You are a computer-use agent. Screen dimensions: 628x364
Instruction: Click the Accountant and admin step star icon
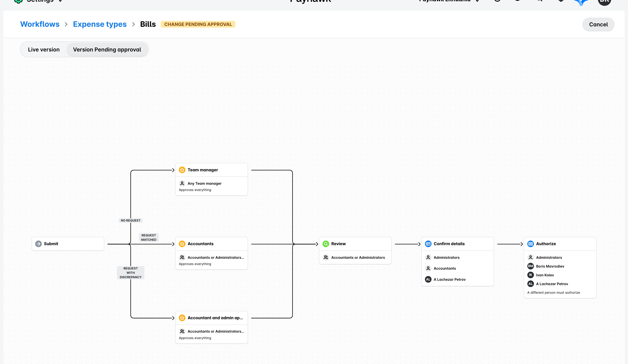pos(182,318)
